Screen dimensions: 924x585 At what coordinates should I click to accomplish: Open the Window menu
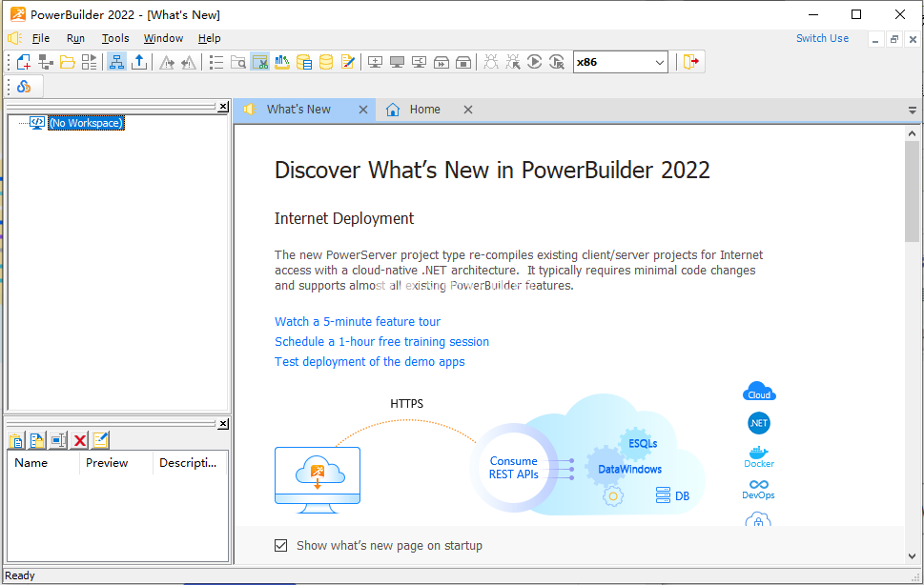[x=163, y=38]
